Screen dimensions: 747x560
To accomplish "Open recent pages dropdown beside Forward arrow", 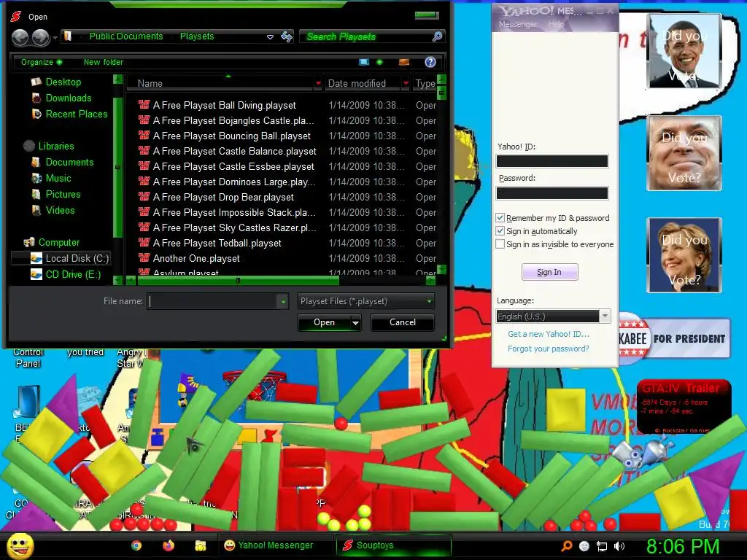I will (x=55, y=37).
